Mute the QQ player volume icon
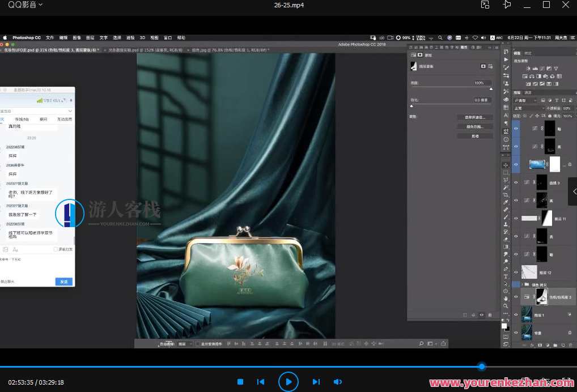 pos(337,382)
